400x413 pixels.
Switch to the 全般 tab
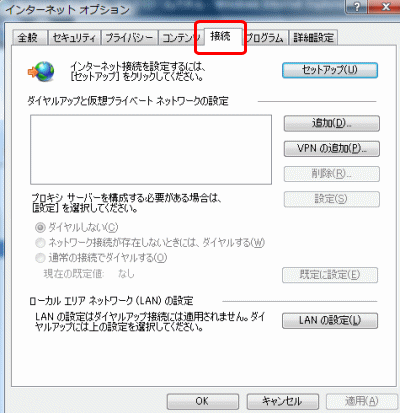coord(28,38)
